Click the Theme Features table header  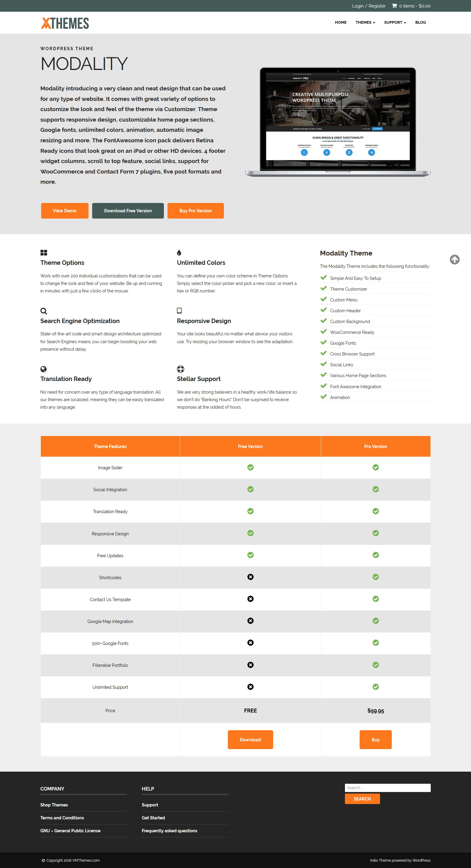tap(110, 446)
